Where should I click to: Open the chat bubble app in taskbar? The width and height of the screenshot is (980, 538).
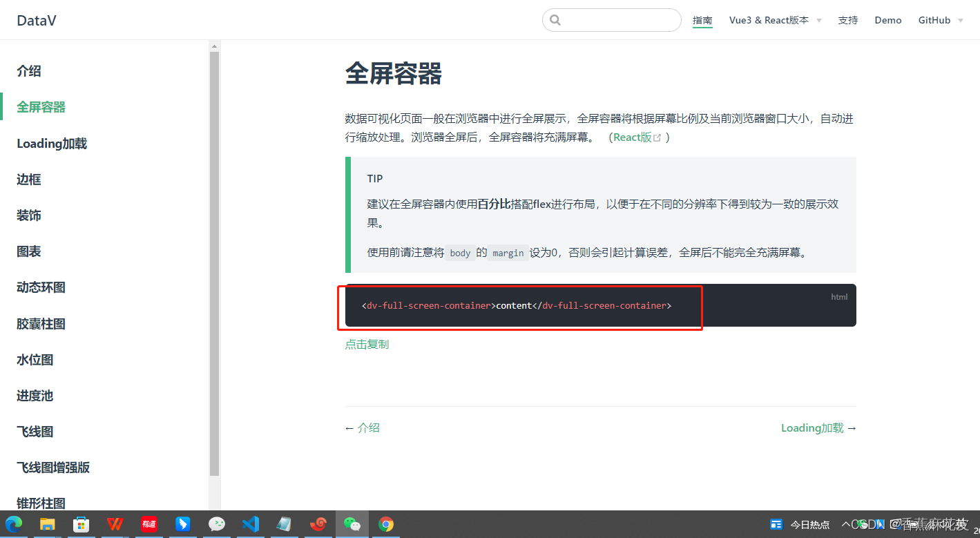point(216,524)
